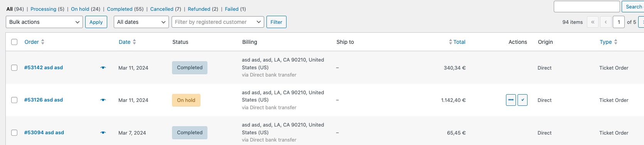The image size is (644, 145).
Task: Sort by Type column arrows
Action: tap(616, 42)
